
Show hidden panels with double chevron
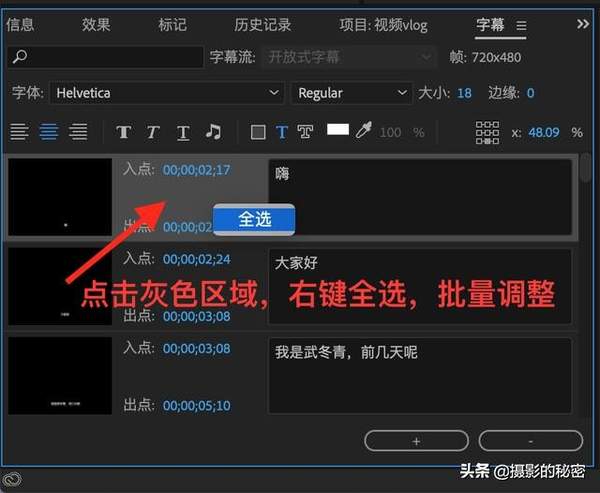click(583, 24)
